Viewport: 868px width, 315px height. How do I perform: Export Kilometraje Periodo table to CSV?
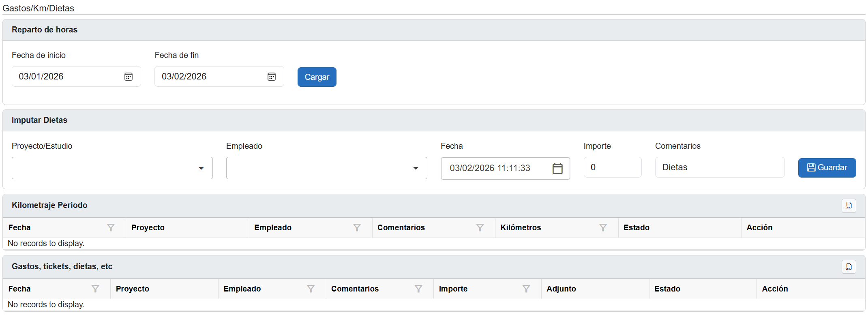pos(849,206)
